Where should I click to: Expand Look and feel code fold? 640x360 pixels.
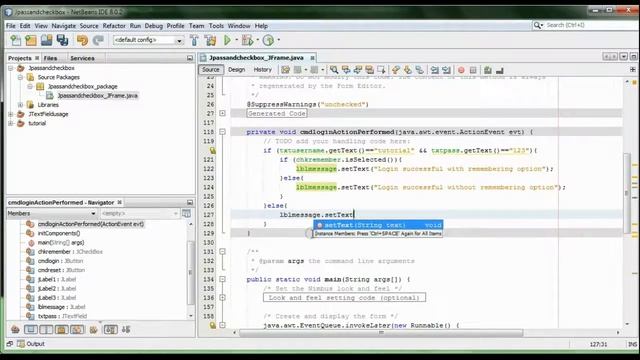point(222,298)
